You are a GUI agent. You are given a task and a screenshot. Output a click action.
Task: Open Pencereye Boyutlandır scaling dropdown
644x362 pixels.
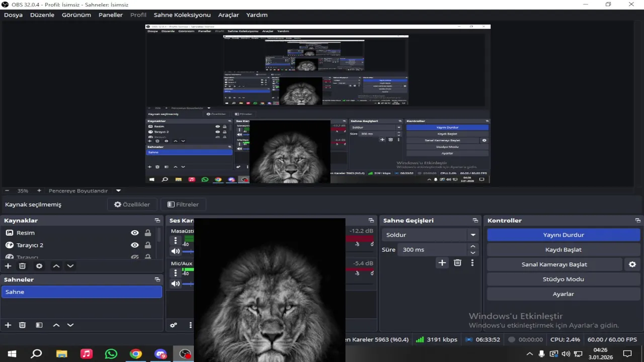coord(118,191)
